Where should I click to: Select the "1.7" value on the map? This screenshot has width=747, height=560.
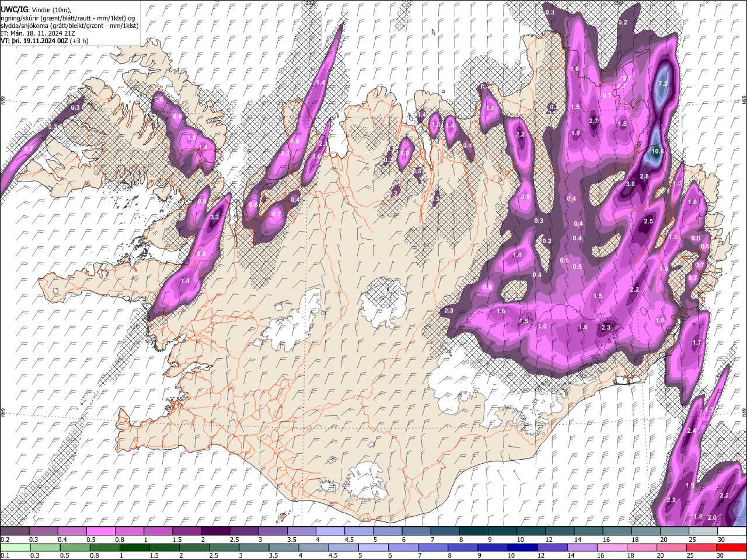coord(696,343)
